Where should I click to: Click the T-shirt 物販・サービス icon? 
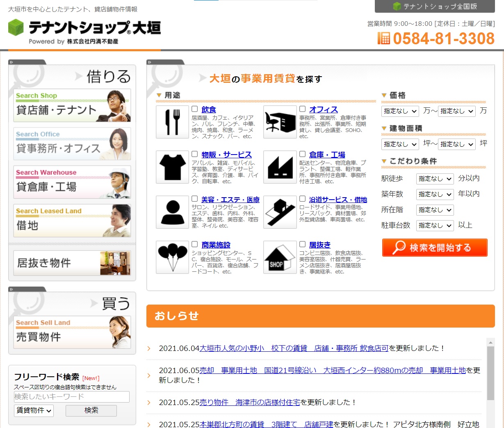(x=172, y=167)
